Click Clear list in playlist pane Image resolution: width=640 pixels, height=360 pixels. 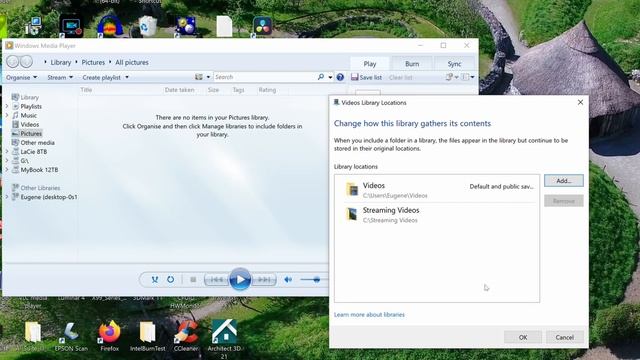pos(400,77)
